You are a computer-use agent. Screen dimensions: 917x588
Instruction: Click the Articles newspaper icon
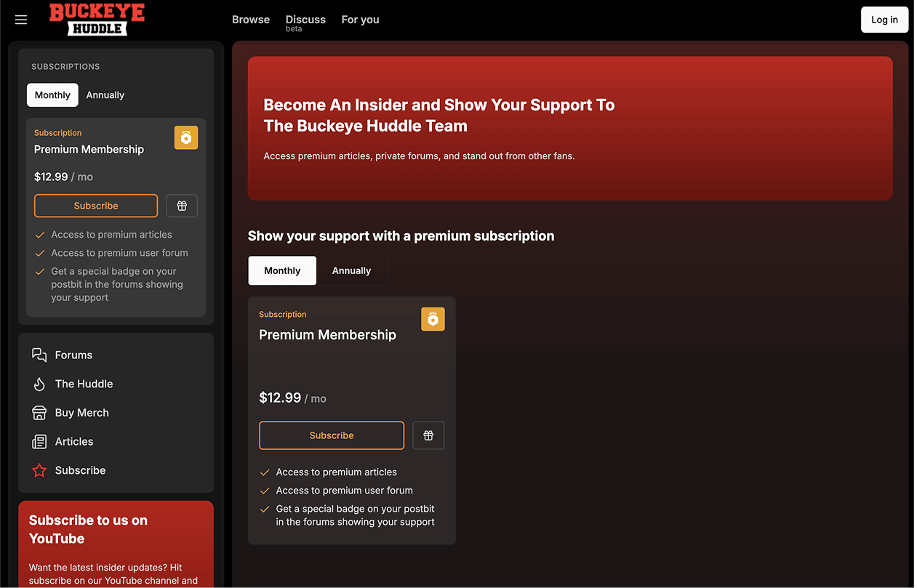(x=39, y=442)
